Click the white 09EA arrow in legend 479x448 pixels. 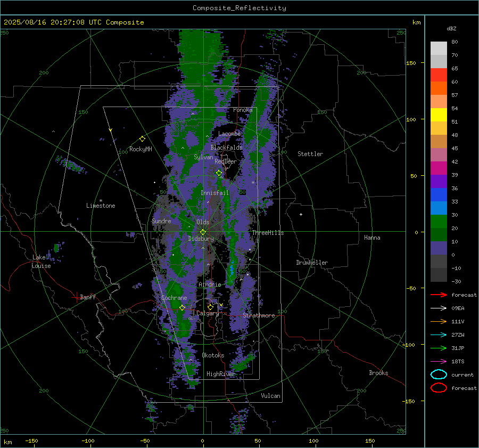(439, 308)
